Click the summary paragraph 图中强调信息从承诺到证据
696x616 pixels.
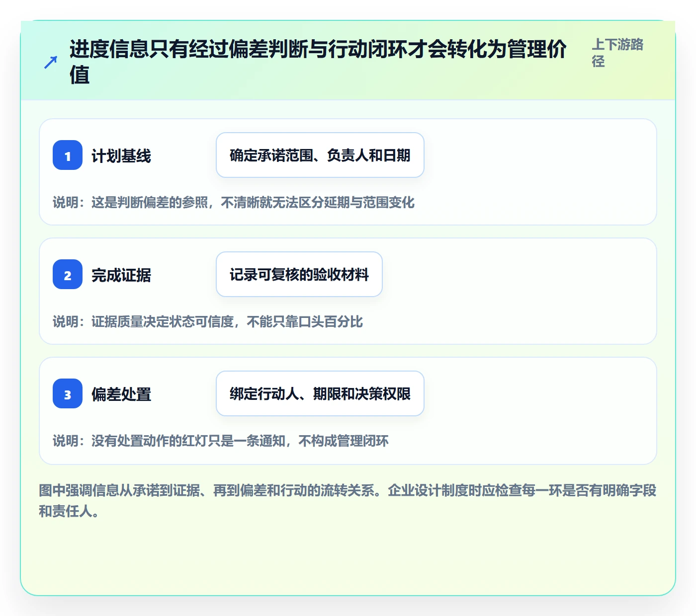pyautogui.click(x=348, y=501)
